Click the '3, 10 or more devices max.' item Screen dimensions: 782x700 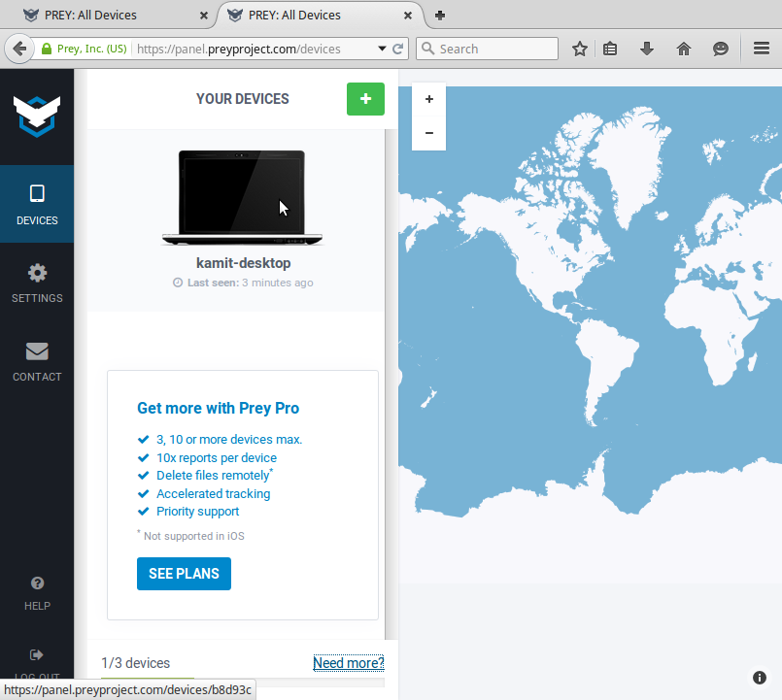click(229, 439)
